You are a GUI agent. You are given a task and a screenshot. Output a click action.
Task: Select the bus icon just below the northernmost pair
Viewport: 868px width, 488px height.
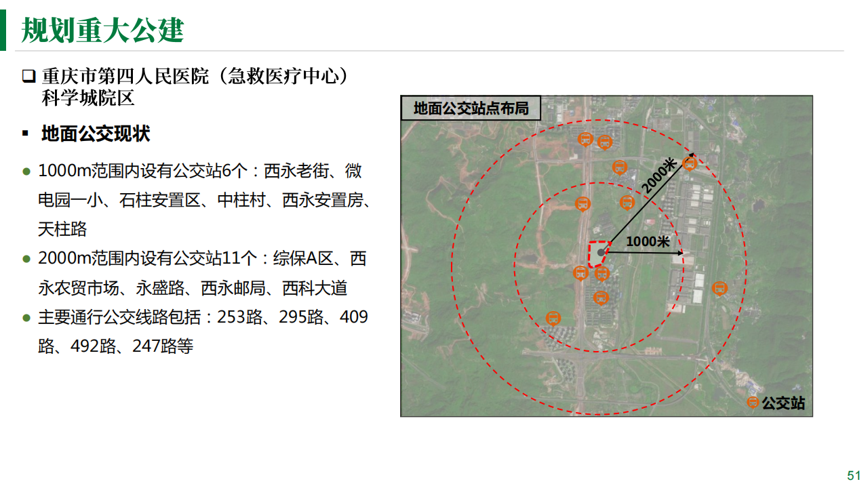click(x=620, y=167)
